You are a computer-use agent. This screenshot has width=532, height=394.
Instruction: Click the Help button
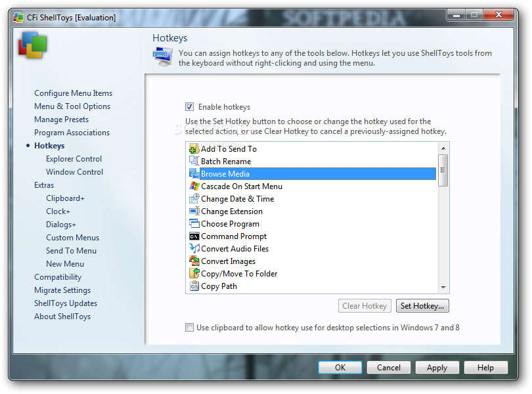click(486, 368)
